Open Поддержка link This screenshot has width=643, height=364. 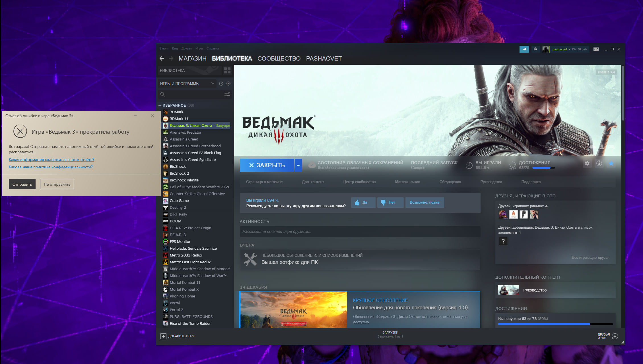click(531, 182)
